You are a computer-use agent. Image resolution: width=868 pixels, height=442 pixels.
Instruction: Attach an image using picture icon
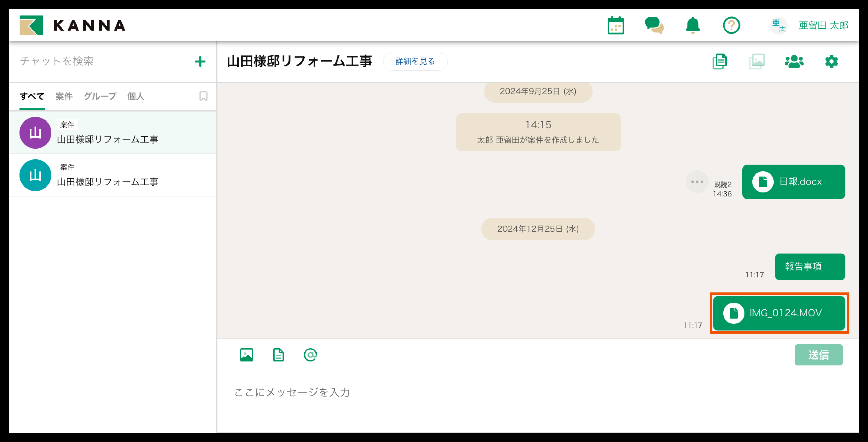click(246, 355)
